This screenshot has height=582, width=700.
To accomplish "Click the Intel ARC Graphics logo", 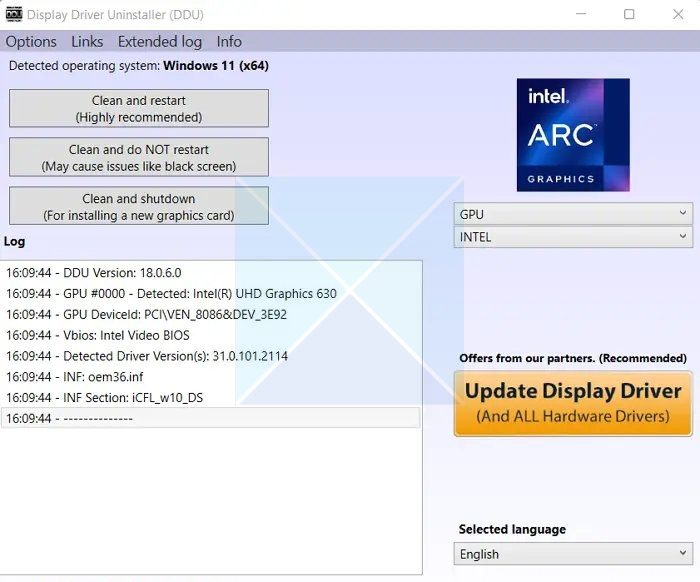I will (573, 135).
